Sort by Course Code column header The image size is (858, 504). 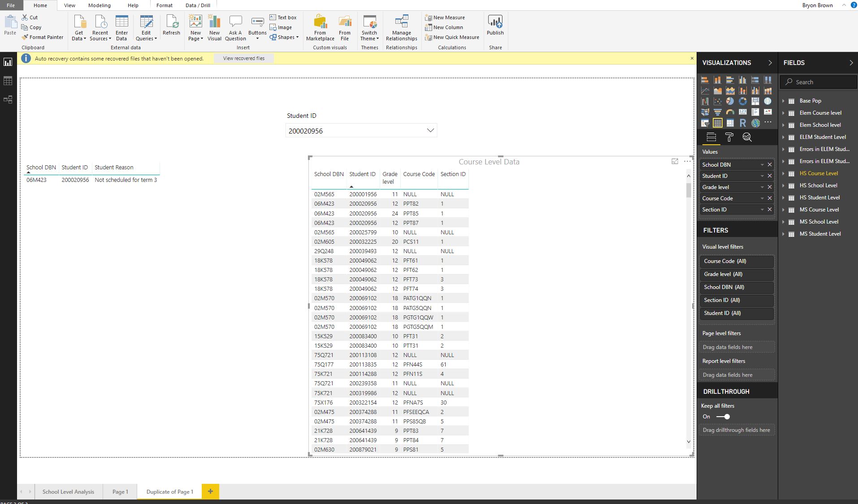click(x=419, y=174)
